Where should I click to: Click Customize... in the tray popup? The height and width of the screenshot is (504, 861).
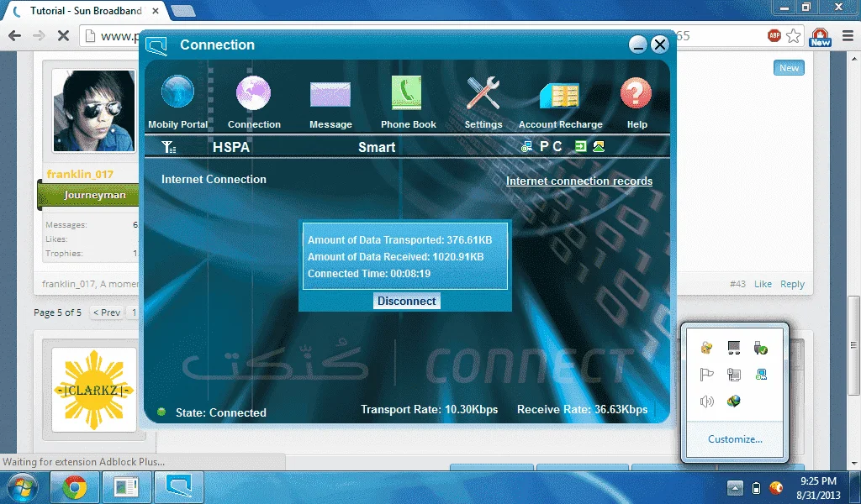coord(735,438)
